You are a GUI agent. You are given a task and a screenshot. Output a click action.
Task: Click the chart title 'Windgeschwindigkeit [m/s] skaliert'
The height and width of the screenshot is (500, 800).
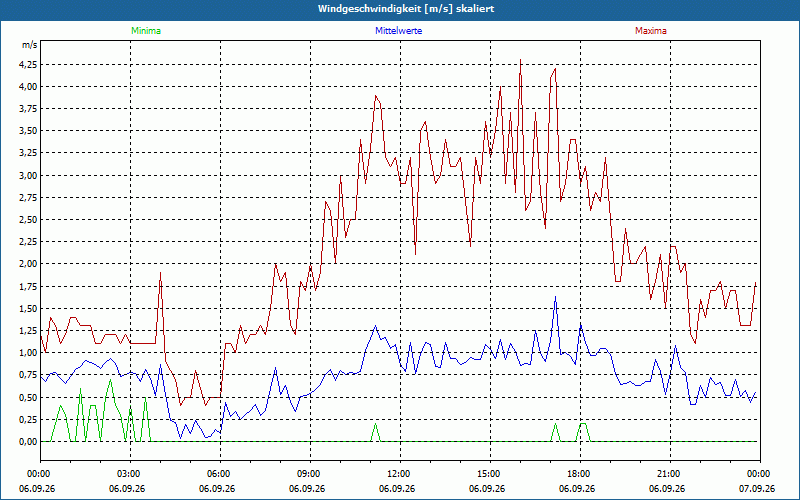[x=406, y=9]
